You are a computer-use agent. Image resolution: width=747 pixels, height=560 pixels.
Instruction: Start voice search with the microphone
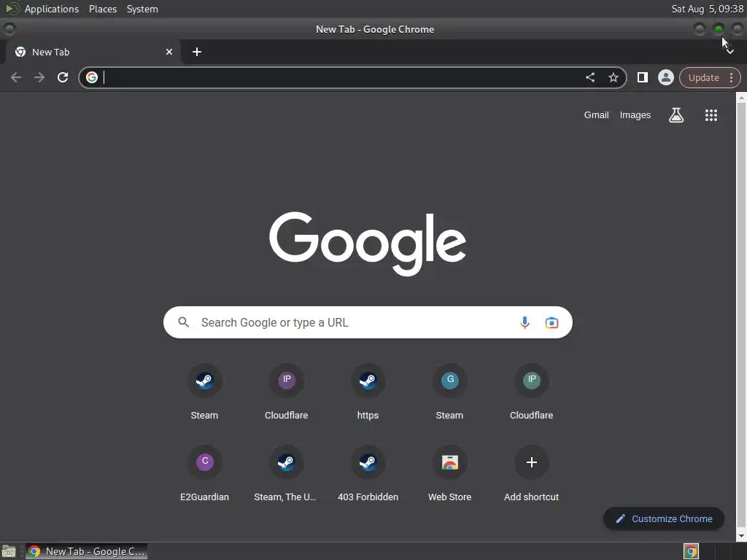[525, 322]
